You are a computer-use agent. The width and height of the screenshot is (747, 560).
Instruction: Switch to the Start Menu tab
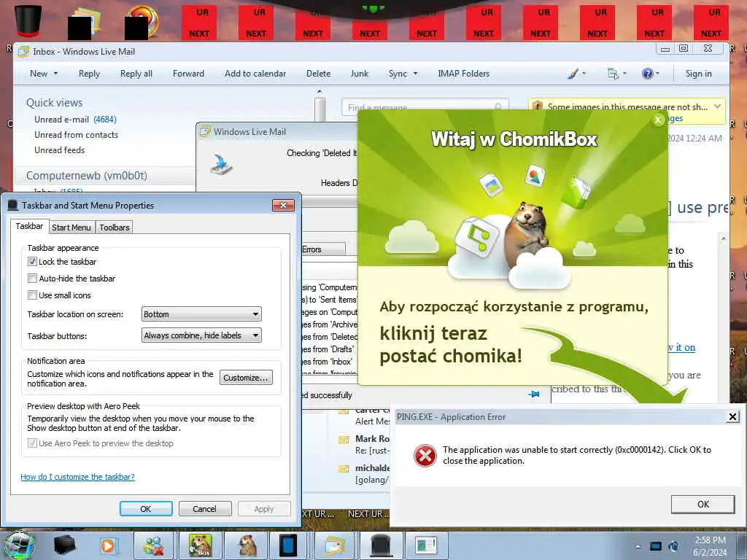(x=71, y=227)
